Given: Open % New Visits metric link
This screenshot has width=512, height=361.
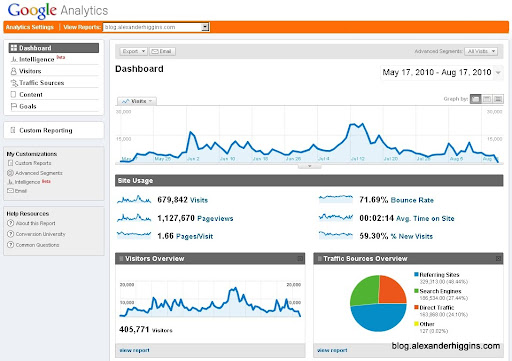Looking at the screenshot, I should tap(412, 236).
